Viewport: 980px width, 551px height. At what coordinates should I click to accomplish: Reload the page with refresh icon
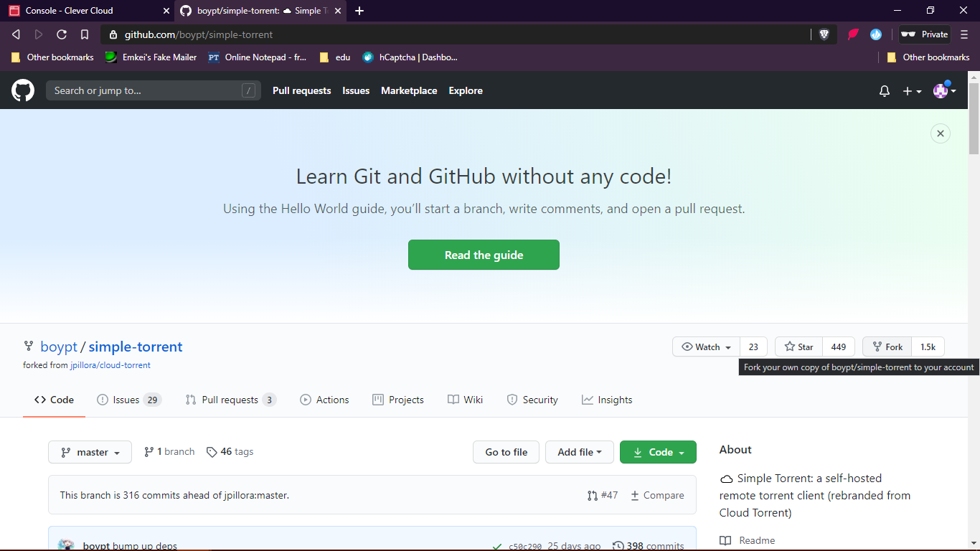pos(62,34)
